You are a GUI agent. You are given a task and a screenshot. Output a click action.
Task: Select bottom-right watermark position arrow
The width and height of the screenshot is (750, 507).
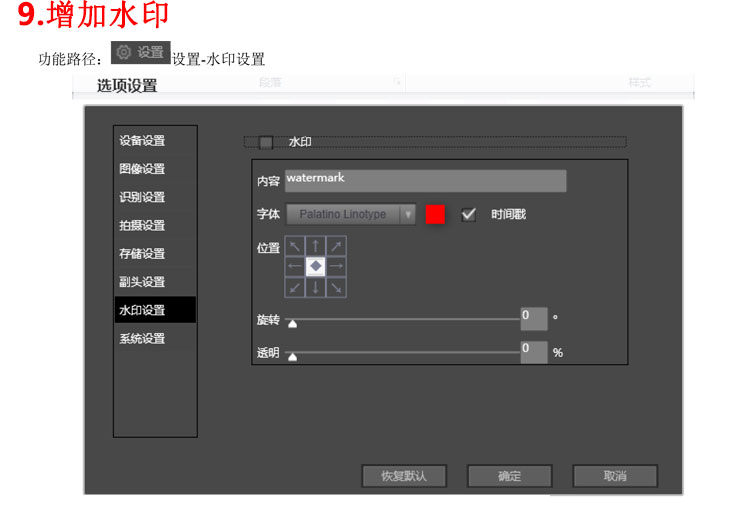337,287
